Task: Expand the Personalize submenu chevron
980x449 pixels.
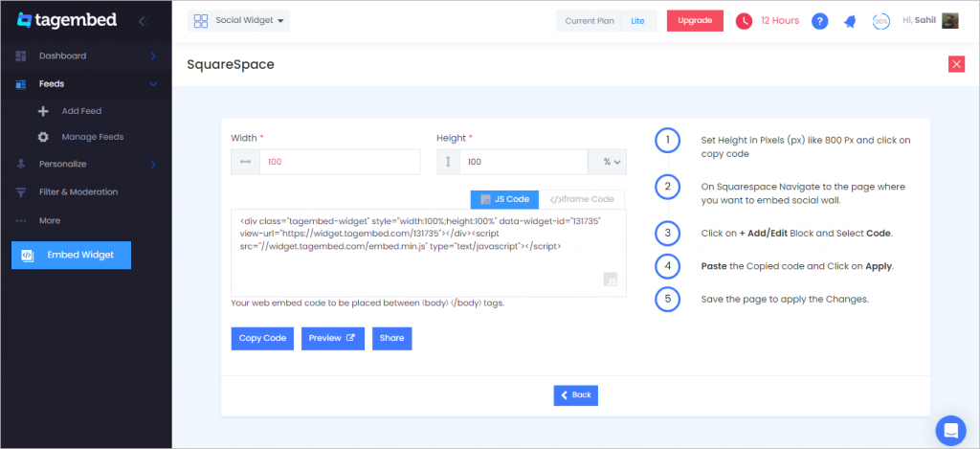Action: tap(153, 165)
